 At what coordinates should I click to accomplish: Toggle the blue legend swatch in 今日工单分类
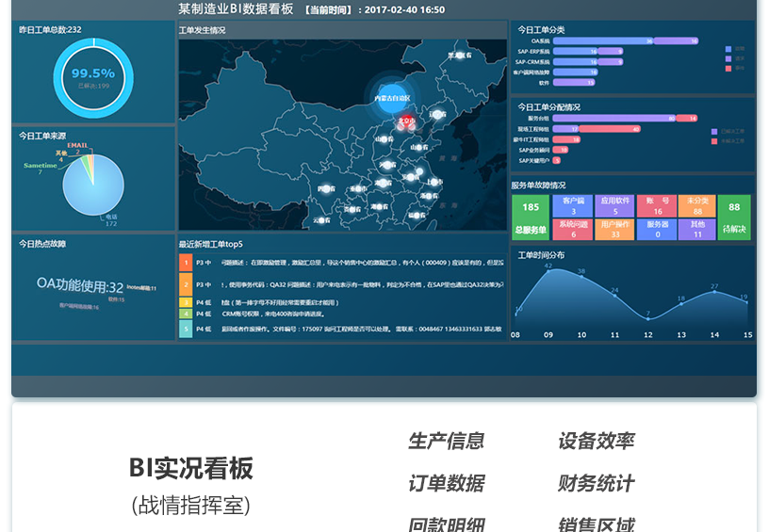point(728,49)
